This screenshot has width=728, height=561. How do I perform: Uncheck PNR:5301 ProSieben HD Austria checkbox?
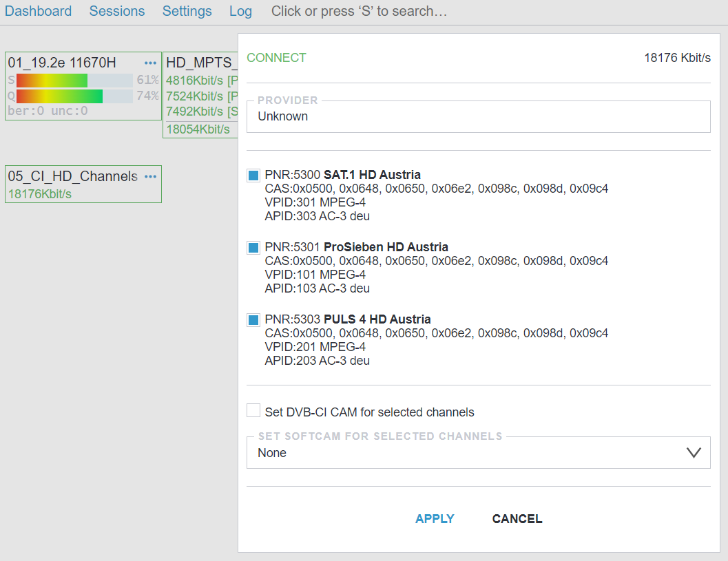(253, 248)
